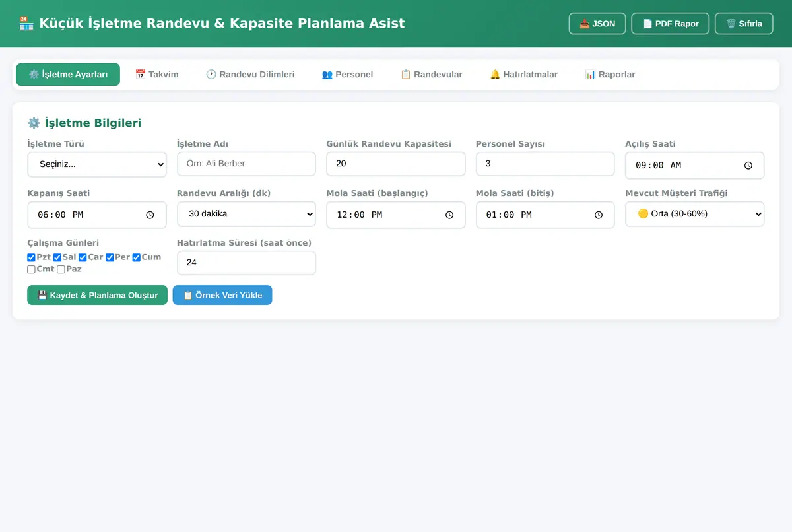The height and width of the screenshot is (532, 792).
Task: Open time picker icon in Kapanış Saati
Action: tap(150, 215)
